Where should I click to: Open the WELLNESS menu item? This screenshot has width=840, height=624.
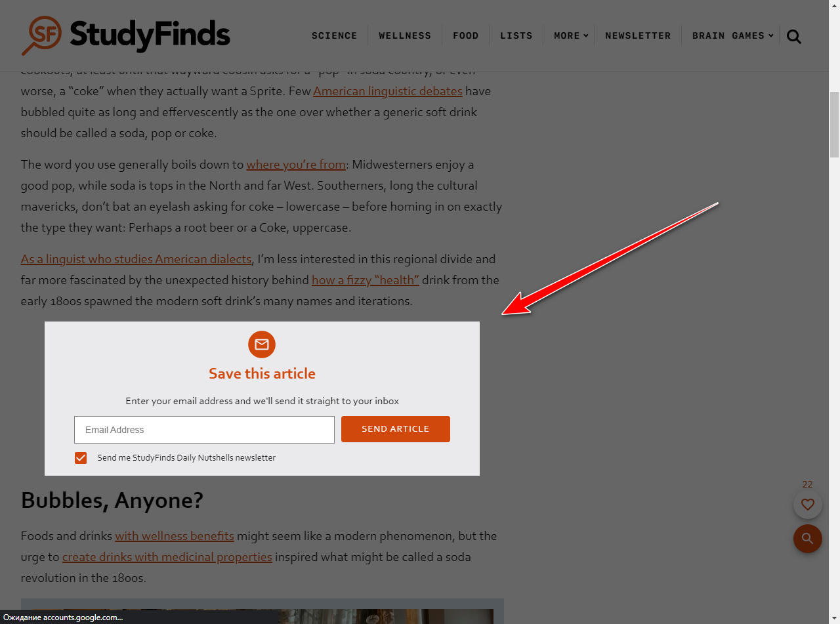(x=405, y=35)
